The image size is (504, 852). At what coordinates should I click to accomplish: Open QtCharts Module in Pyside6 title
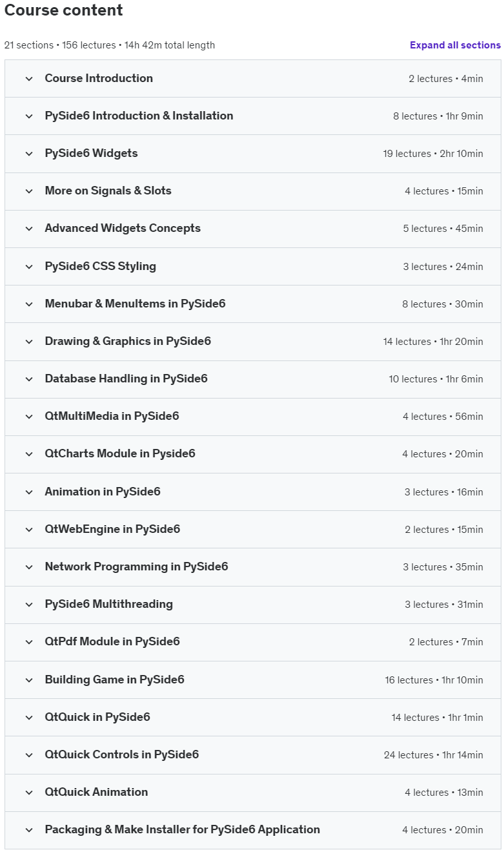(120, 453)
